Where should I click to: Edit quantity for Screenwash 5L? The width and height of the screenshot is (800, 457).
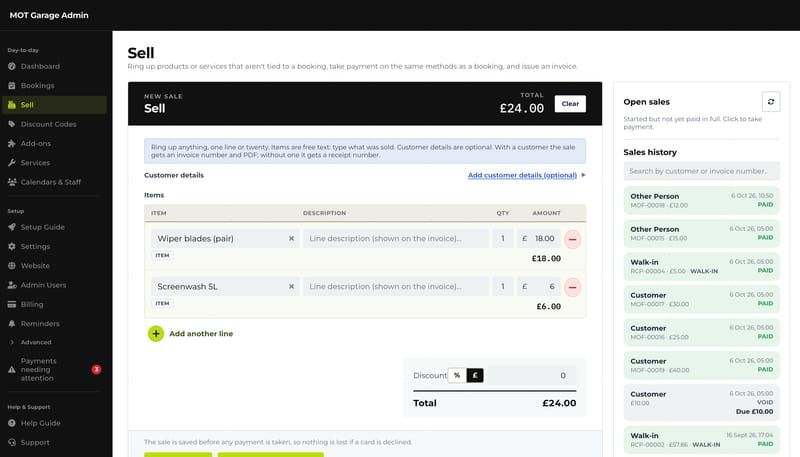[503, 287]
